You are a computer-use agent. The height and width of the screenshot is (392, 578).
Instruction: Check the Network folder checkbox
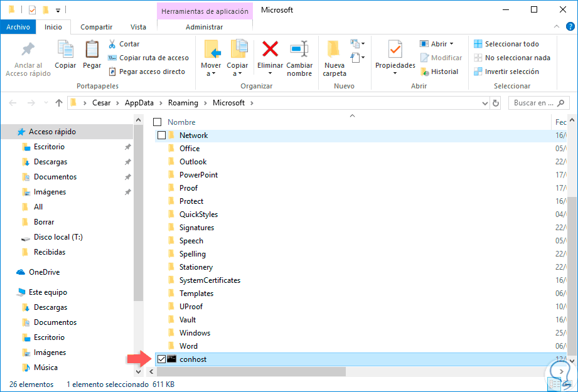tap(161, 135)
